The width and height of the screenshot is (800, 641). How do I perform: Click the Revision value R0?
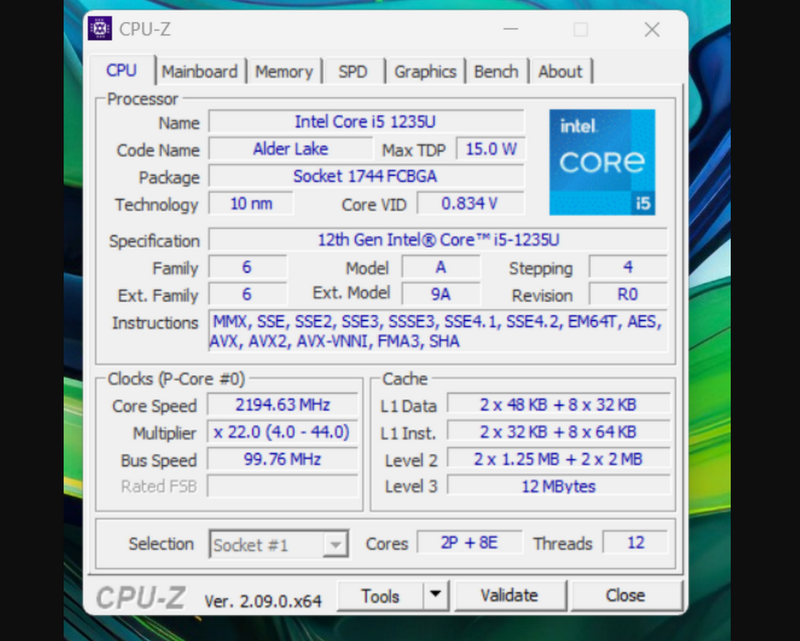(x=628, y=294)
